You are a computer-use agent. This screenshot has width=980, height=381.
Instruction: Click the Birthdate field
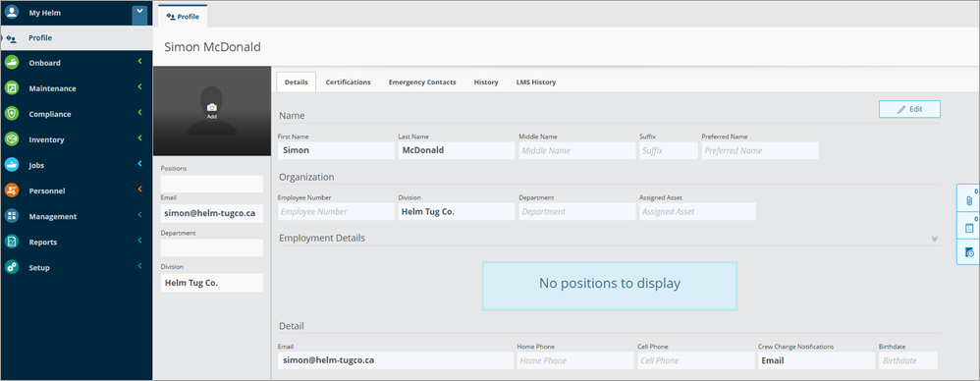(908, 360)
